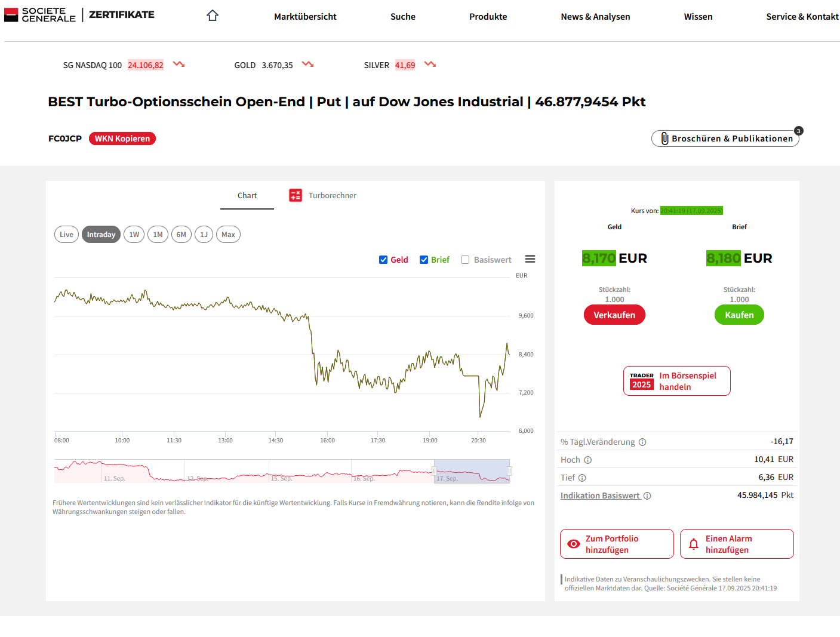Open the Produkte navigation menu

[488, 17]
